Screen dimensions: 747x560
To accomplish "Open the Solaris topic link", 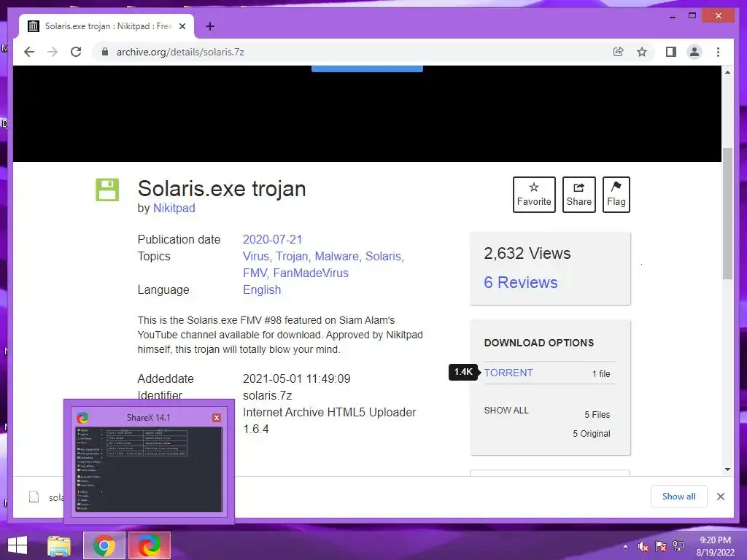I will [x=383, y=256].
